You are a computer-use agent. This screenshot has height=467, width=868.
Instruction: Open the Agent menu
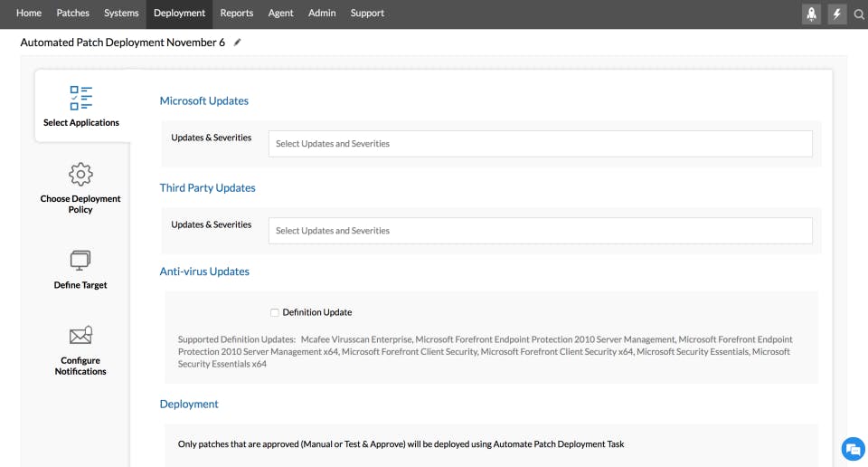(x=280, y=13)
